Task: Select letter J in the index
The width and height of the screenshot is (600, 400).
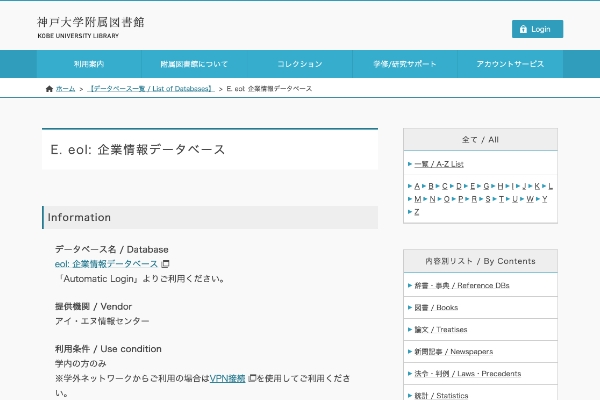Action: tap(525, 186)
